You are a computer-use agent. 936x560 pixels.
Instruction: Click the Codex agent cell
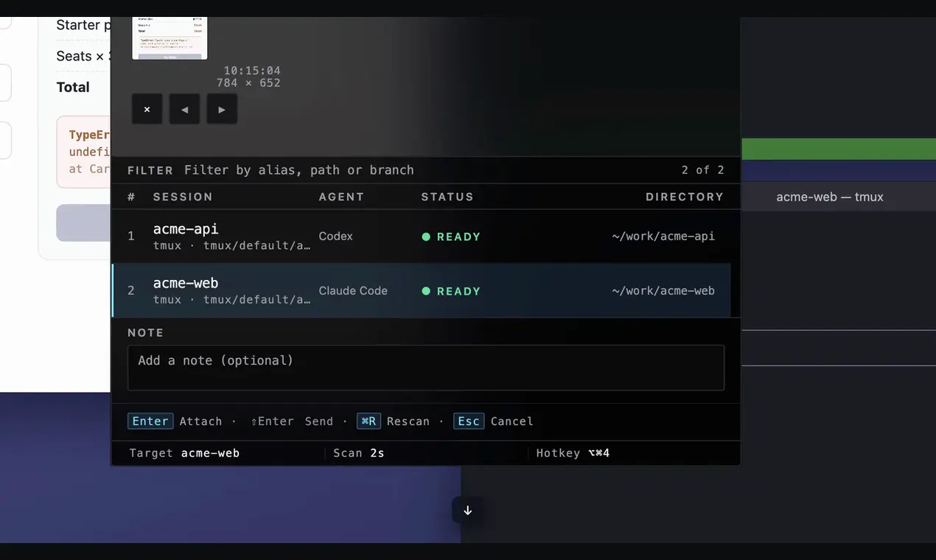pyautogui.click(x=335, y=237)
